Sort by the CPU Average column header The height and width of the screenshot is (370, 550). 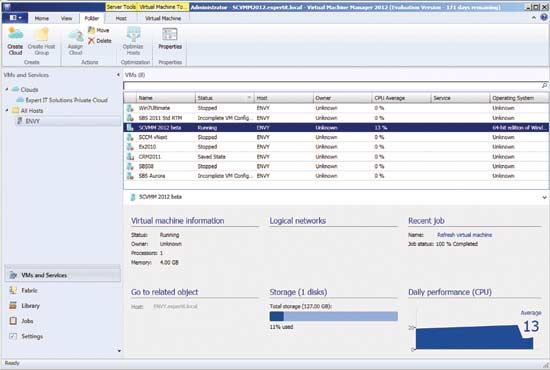(401, 98)
